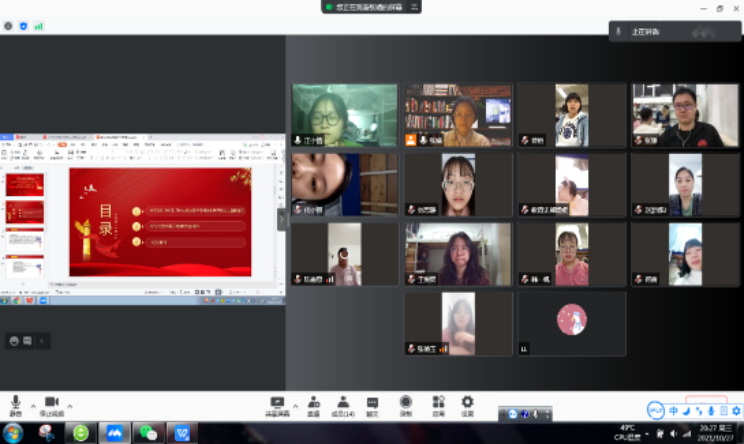
Task: Click the meeting security shield icon
Action: (24, 26)
